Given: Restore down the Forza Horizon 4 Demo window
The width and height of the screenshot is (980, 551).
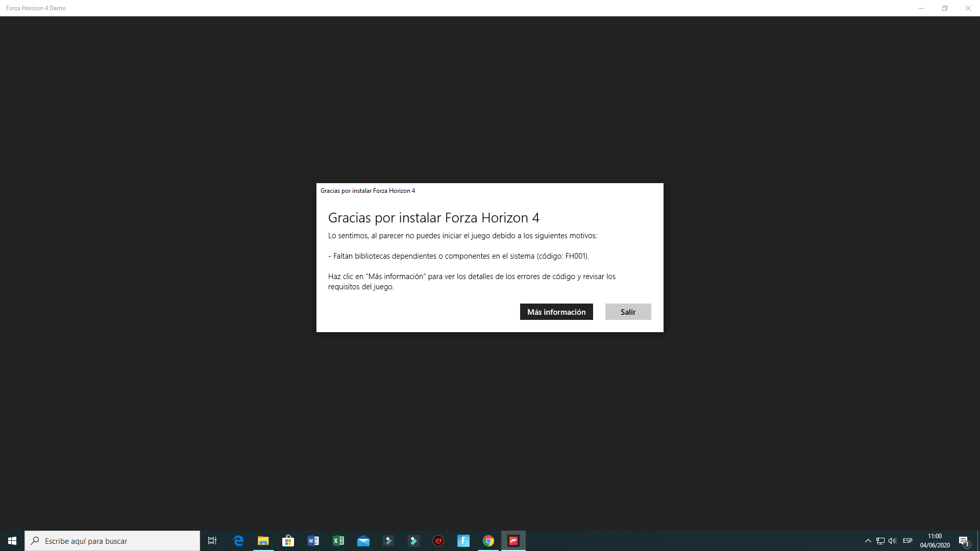Looking at the screenshot, I should 945,8.
